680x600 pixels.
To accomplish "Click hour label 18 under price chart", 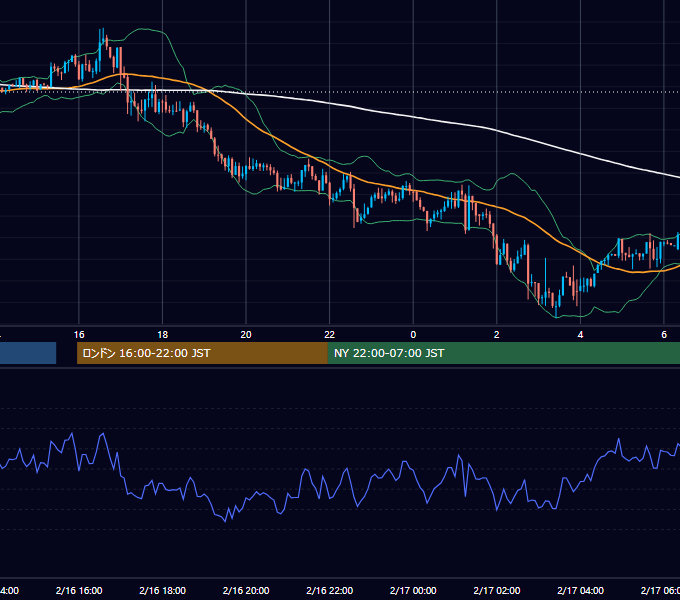I will click(x=163, y=335).
